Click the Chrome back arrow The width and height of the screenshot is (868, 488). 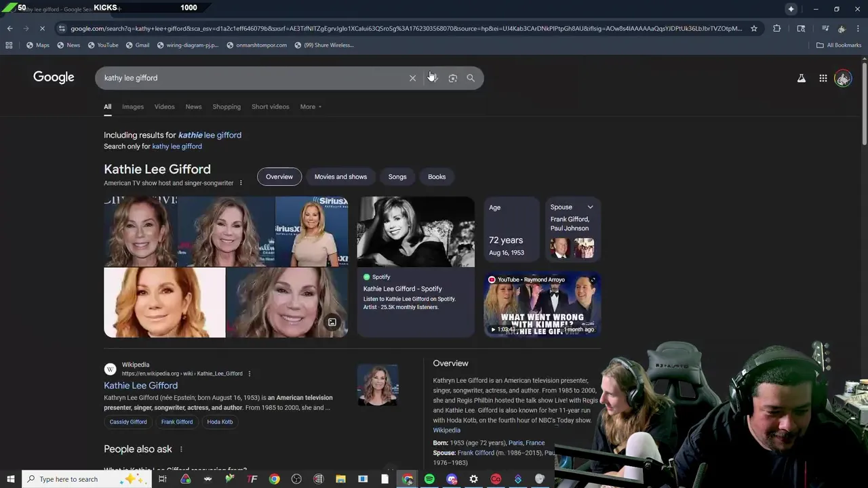pos(9,28)
